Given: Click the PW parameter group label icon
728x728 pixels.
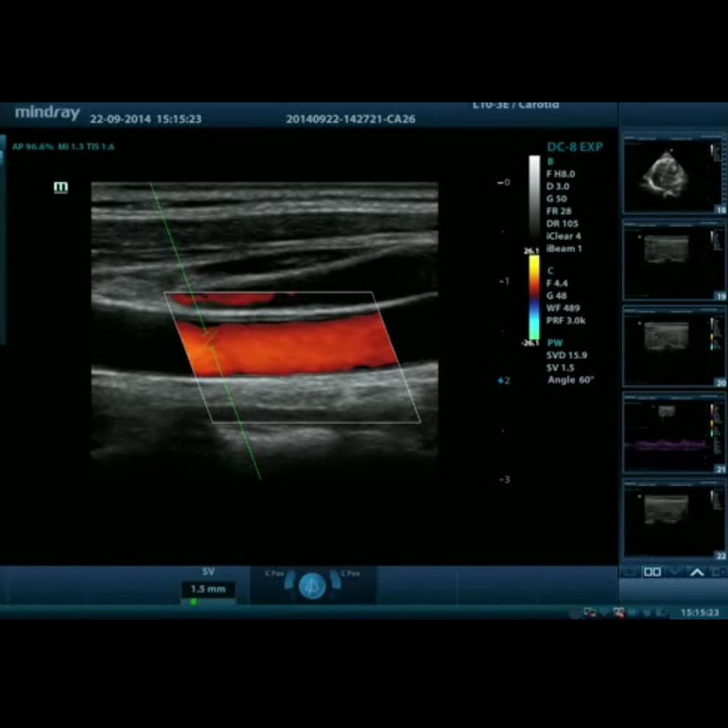Looking at the screenshot, I should pyautogui.click(x=555, y=342).
